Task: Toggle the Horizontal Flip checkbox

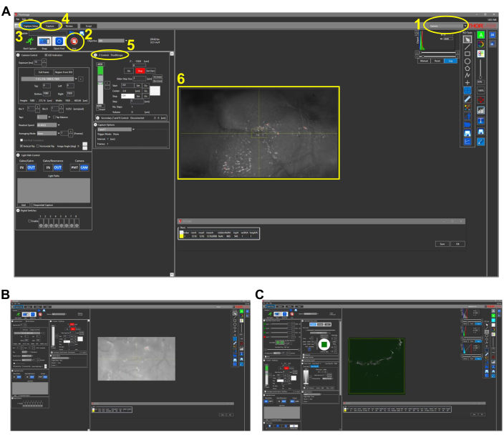Action: 38,146
